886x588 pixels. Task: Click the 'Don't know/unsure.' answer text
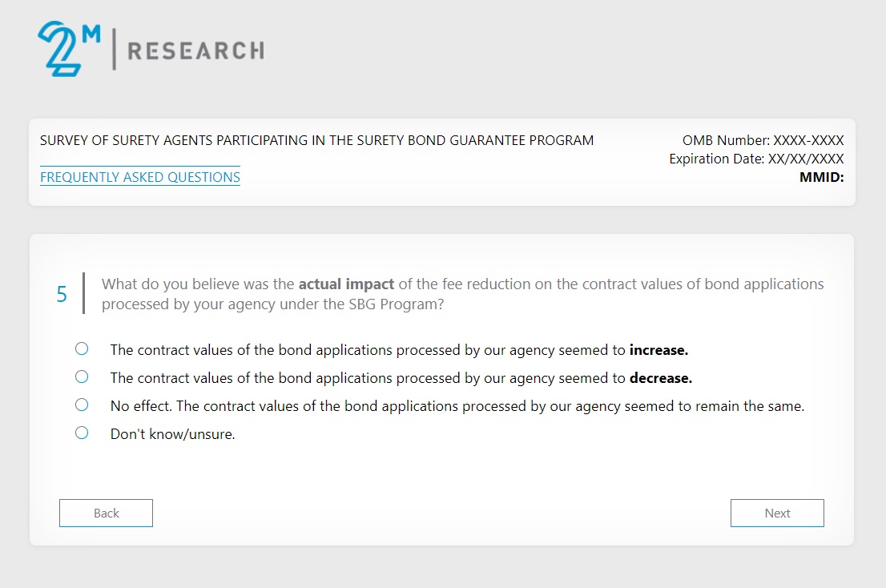[172, 435]
